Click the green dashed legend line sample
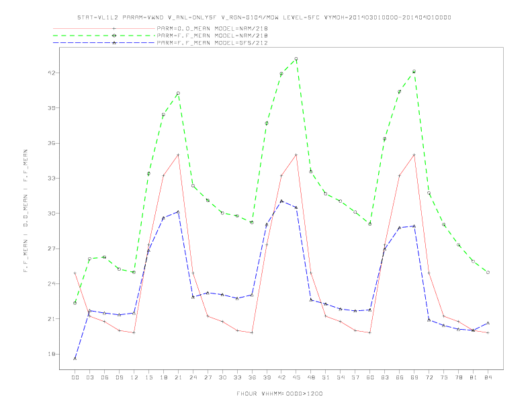Image resolution: width=532 pixels, height=411 pixels. point(104,36)
